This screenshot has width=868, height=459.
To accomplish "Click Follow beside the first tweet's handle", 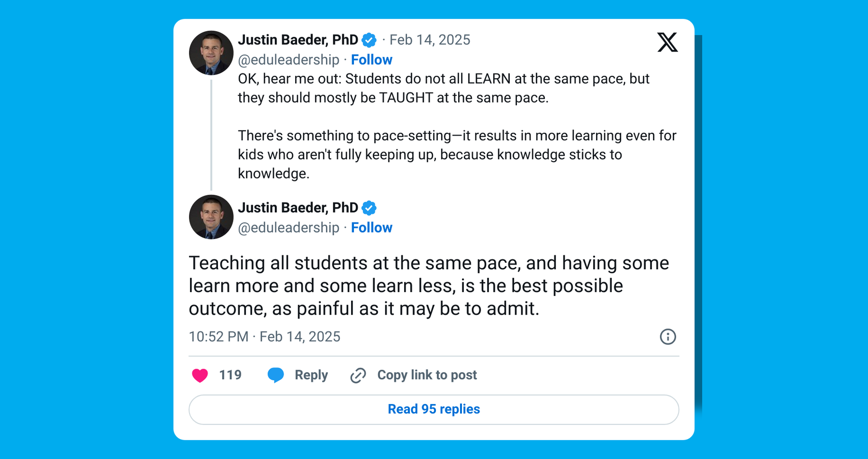I will 371,60.
